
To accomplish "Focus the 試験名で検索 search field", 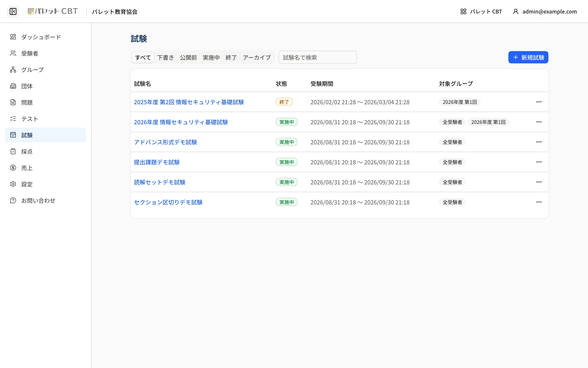I will click(x=317, y=57).
